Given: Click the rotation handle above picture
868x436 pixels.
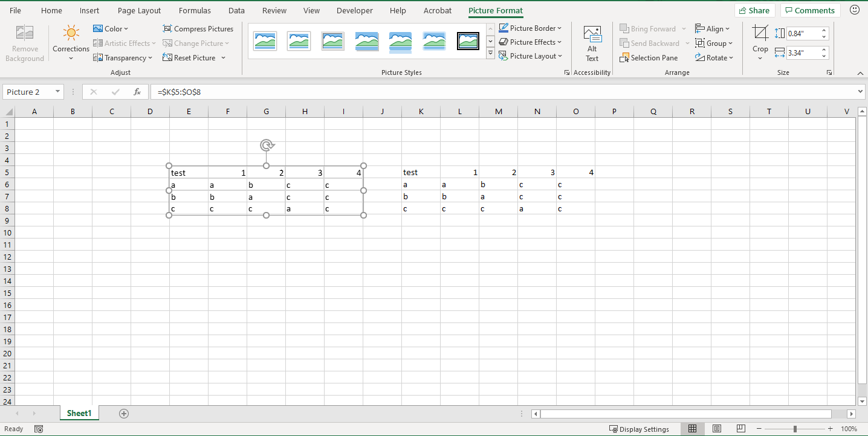Looking at the screenshot, I should 267,145.
